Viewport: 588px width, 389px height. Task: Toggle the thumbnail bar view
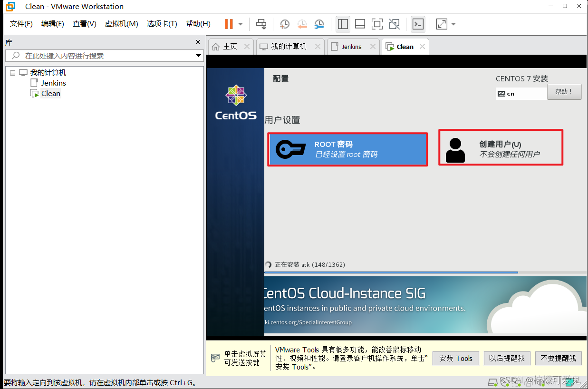[360, 24]
